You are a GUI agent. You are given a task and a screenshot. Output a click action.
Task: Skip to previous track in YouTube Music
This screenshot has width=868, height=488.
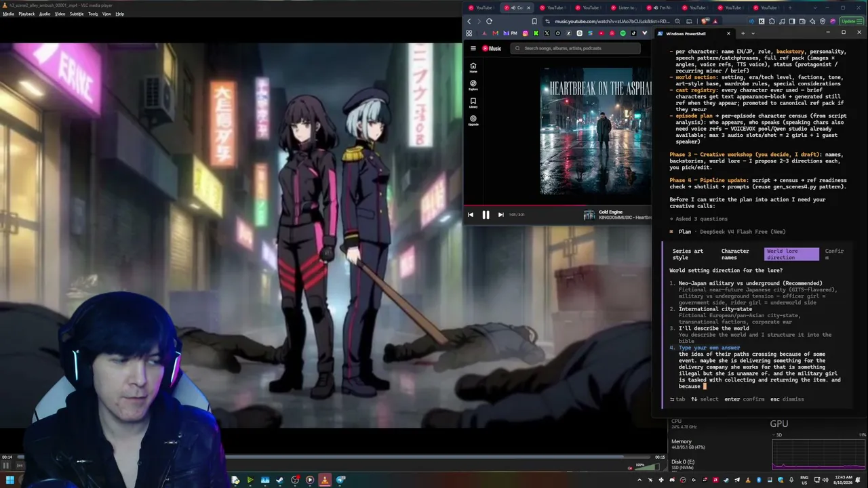click(471, 215)
